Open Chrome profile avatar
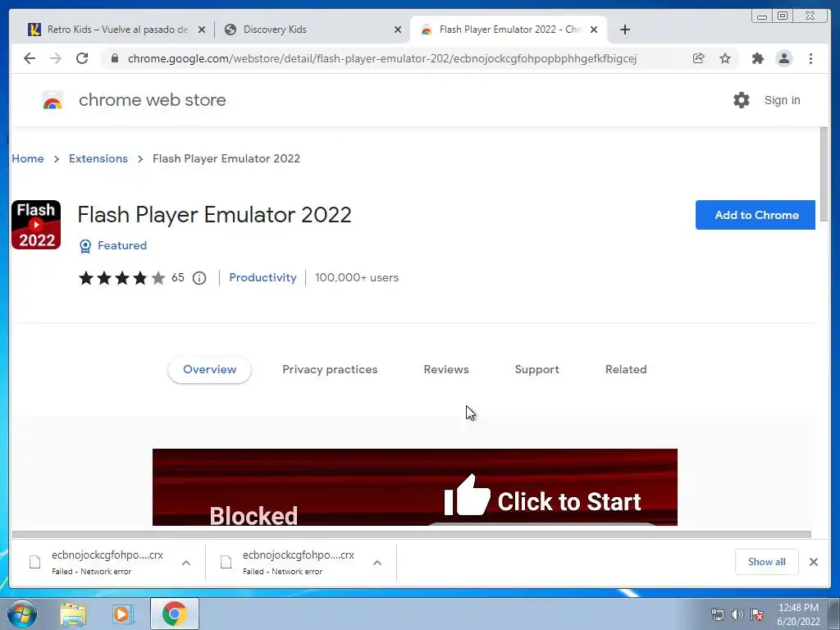The image size is (840, 630). 783,58
